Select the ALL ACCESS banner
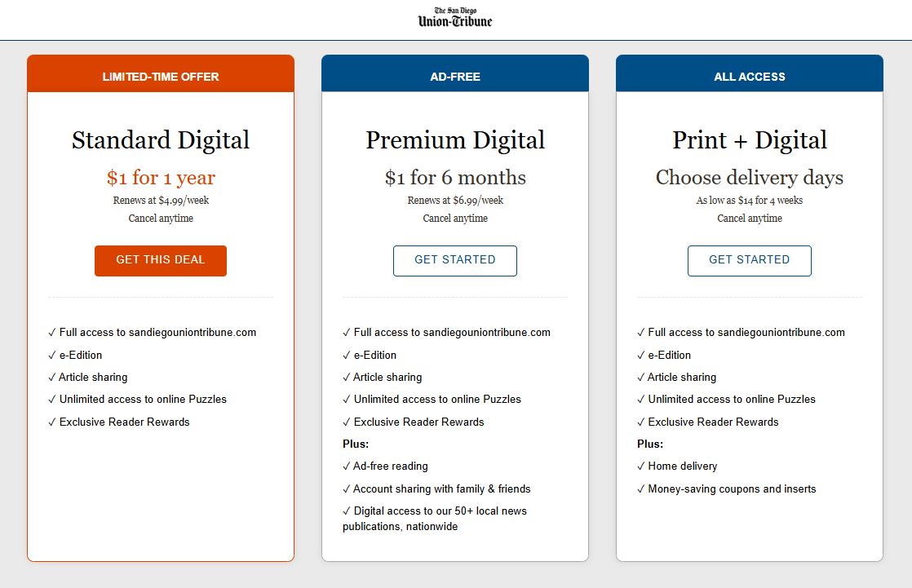The width and height of the screenshot is (912, 588). pos(749,75)
